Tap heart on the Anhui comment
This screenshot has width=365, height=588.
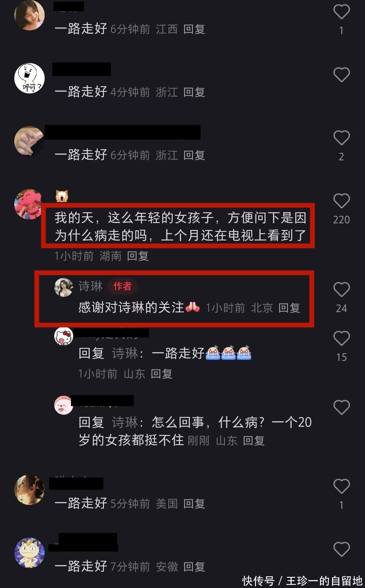341,549
